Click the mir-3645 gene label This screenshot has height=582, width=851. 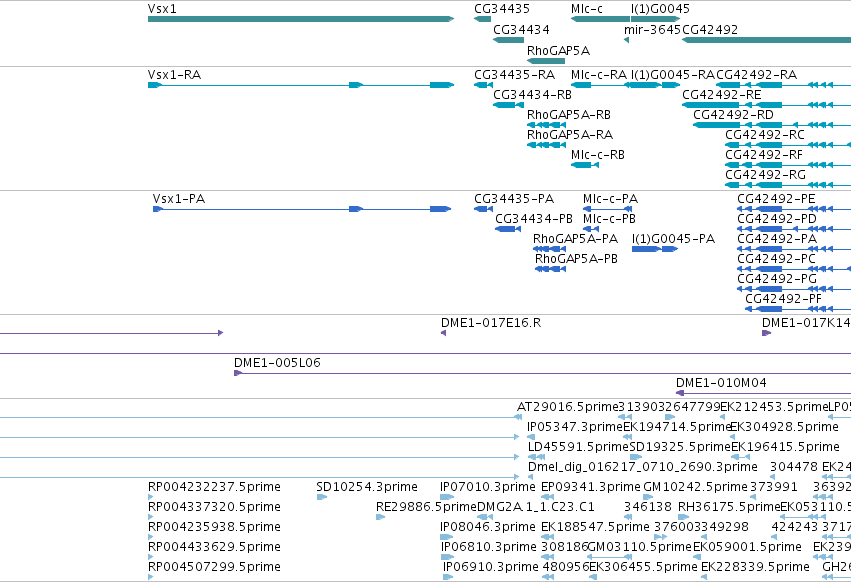point(652,29)
